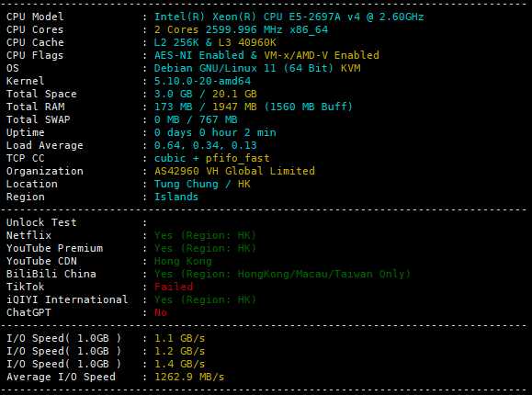532x395 pixels.
Task: Select the Average I/O Speed 1262.9 MB/s value
Action: (189, 377)
